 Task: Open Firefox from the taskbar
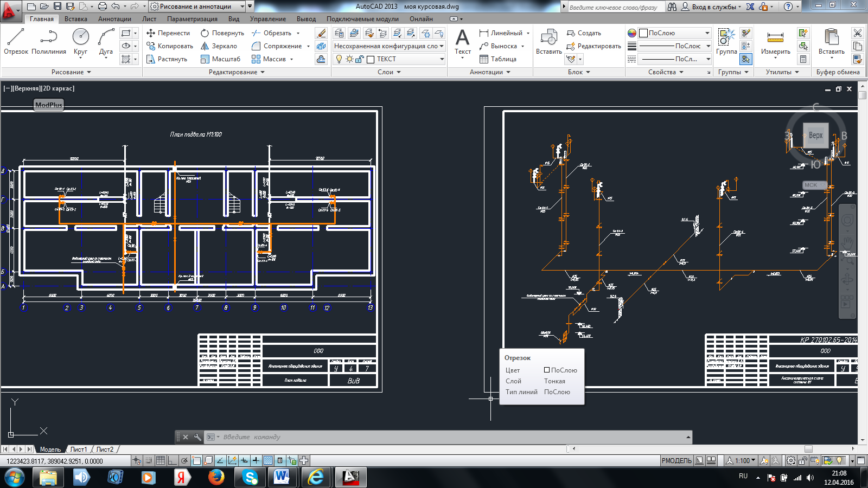coord(216,477)
